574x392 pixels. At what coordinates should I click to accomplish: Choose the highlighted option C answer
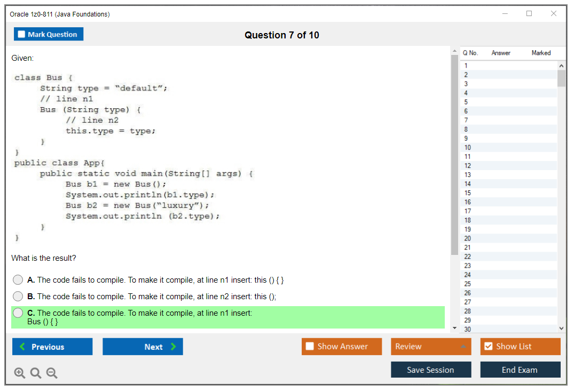(x=18, y=313)
